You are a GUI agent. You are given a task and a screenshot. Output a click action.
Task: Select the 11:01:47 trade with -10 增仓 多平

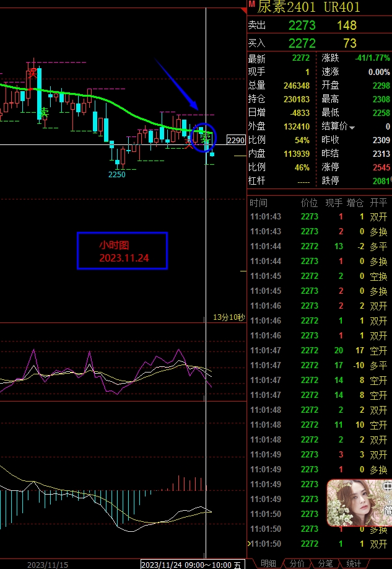[320, 366]
